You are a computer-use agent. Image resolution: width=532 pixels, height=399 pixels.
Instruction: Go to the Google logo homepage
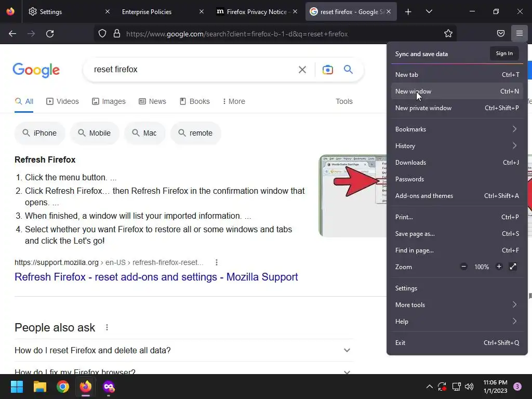(x=36, y=70)
